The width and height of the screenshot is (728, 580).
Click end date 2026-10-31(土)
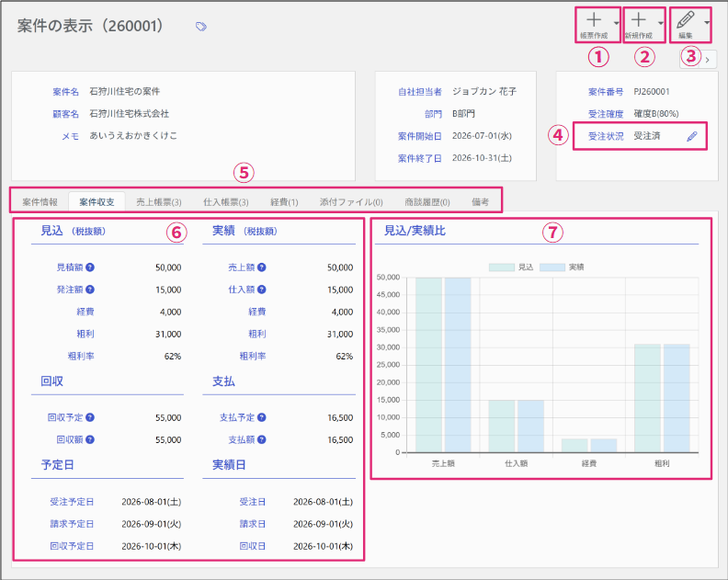[482, 158]
